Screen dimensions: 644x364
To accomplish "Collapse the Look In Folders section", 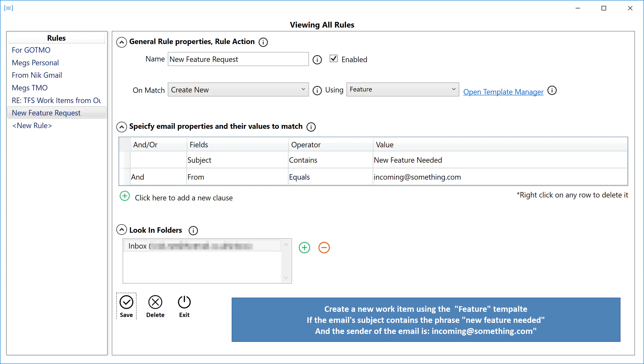I will click(121, 230).
